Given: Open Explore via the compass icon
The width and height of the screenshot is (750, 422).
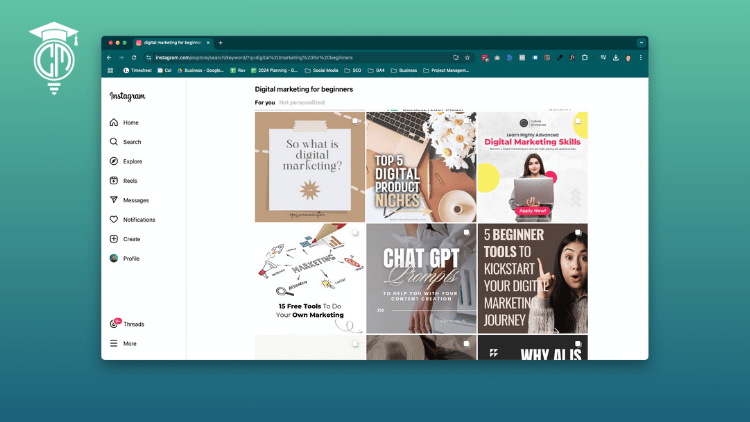Looking at the screenshot, I should click(114, 161).
